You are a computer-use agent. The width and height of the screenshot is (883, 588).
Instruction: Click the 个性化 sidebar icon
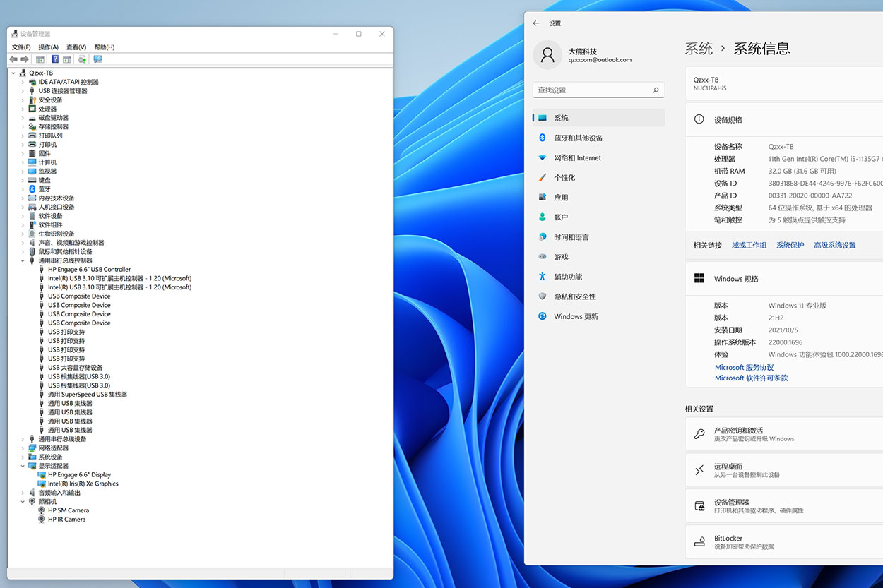(x=542, y=177)
